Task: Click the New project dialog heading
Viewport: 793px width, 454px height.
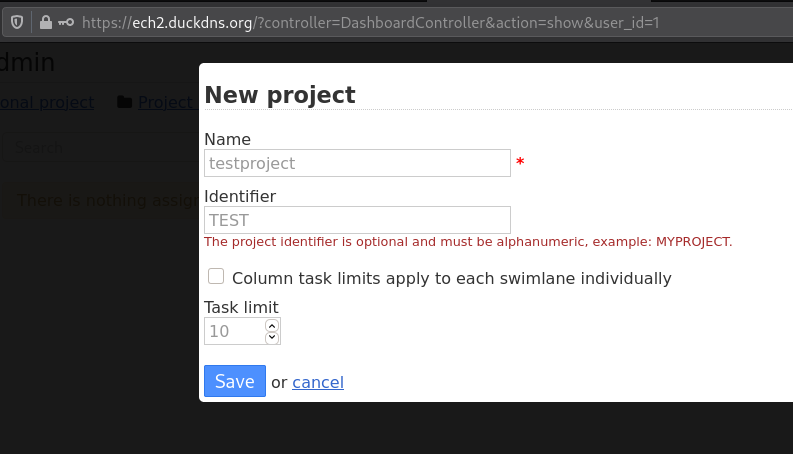Action: click(280, 95)
